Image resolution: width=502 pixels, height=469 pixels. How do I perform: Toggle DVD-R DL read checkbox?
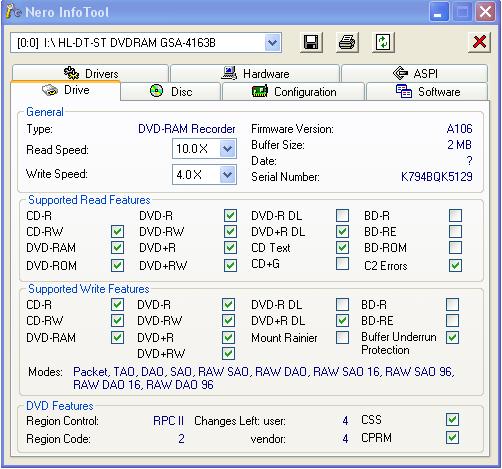(342, 215)
